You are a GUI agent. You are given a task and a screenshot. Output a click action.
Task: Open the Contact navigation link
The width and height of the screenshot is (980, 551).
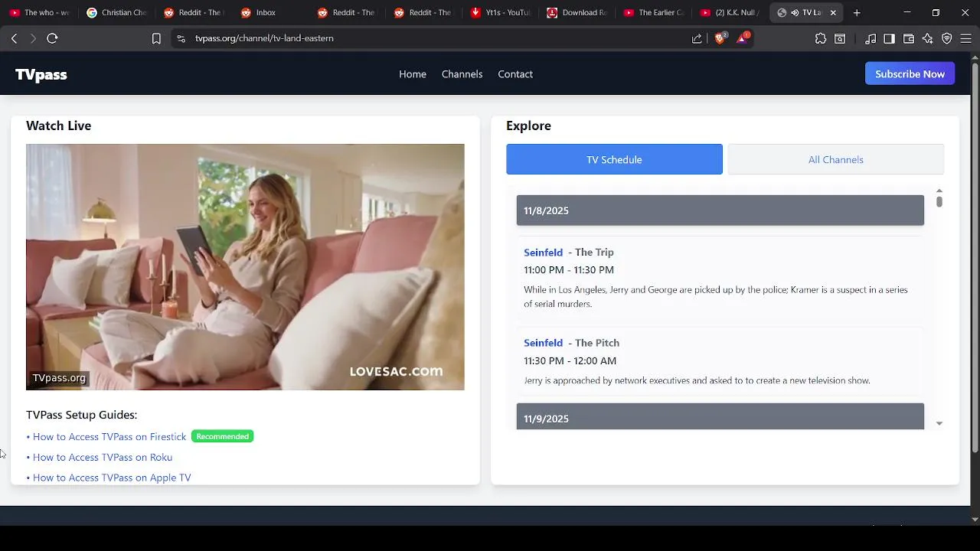point(515,74)
